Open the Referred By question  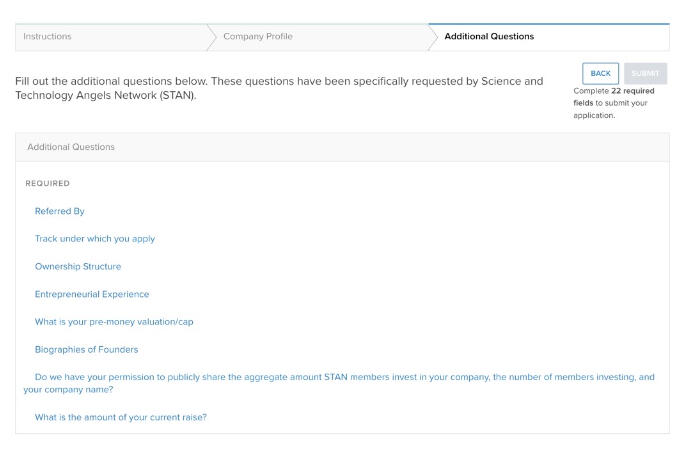60,211
